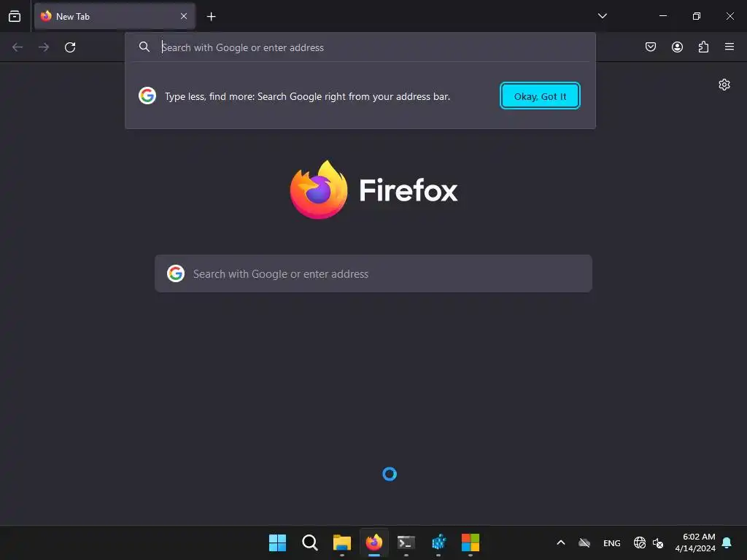
Task: Open the blue cube app in the taskbar
Action: click(x=438, y=542)
